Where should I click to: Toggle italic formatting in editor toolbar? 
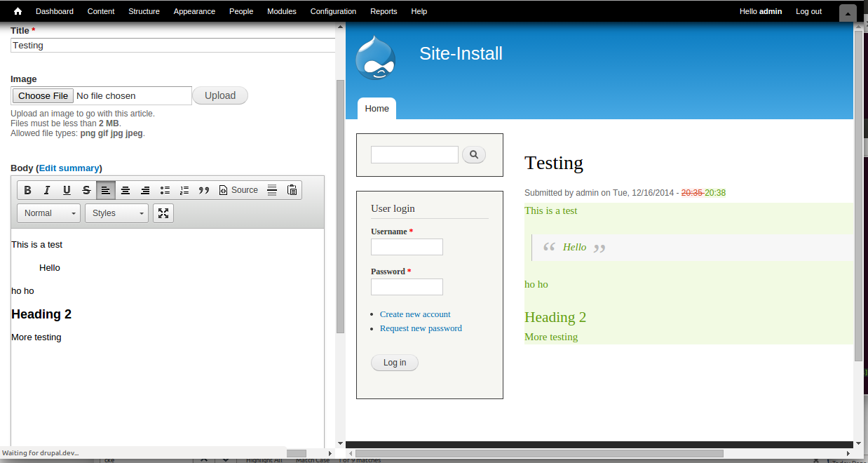pyautogui.click(x=47, y=190)
